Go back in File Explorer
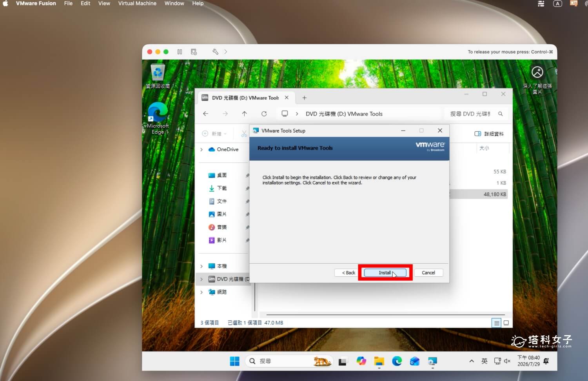Image resolution: width=588 pixels, height=381 pixels. [x=205, y=114]
